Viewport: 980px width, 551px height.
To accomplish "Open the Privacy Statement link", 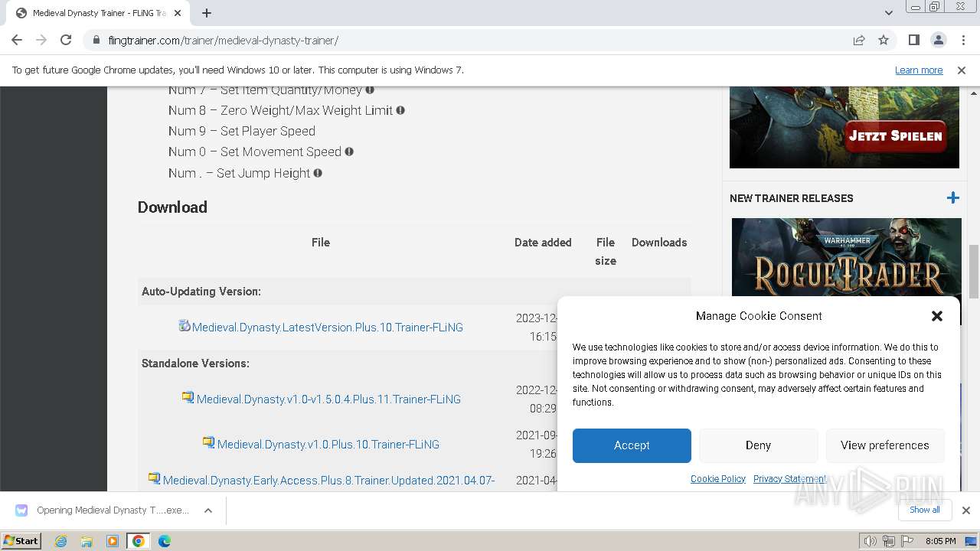I will tap(790, 479).
